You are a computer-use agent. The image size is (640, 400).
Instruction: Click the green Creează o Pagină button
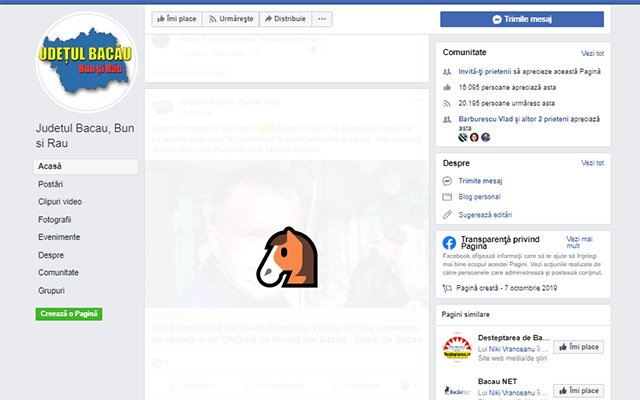point(69,314)
